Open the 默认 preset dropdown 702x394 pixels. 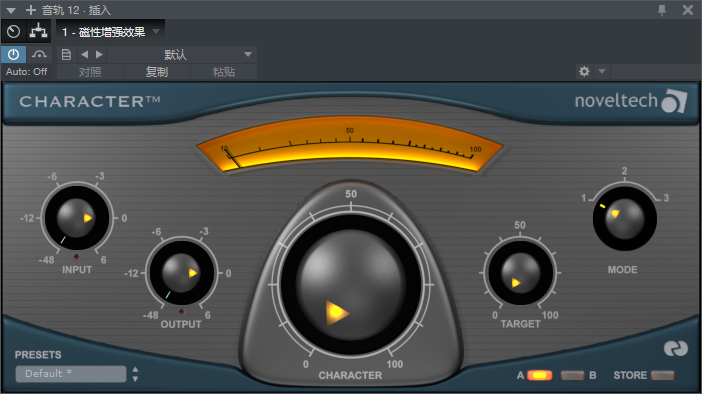pos(182,55)
